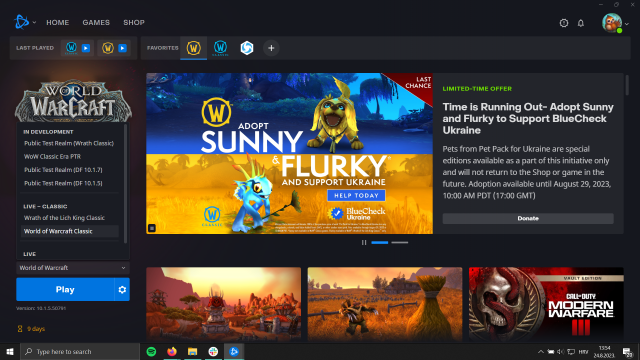
Task: Open the Time is Running Out headline
Action: (x=528, y=118)
